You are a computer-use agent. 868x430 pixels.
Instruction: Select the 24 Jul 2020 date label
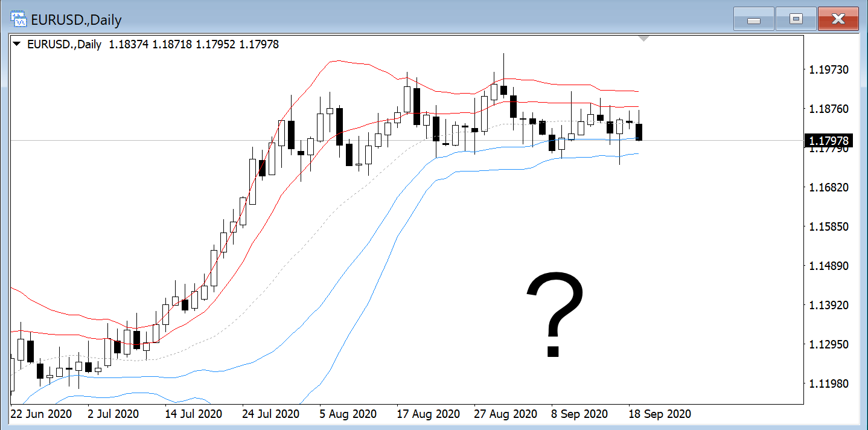pyautogui.click(x=270, y=414)
